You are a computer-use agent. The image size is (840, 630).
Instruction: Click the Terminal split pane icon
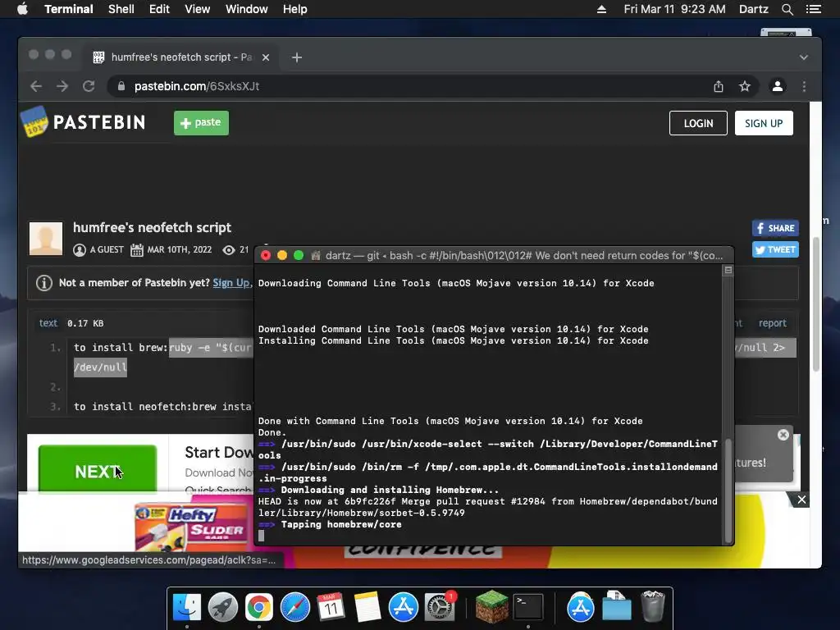click(728, 271)
